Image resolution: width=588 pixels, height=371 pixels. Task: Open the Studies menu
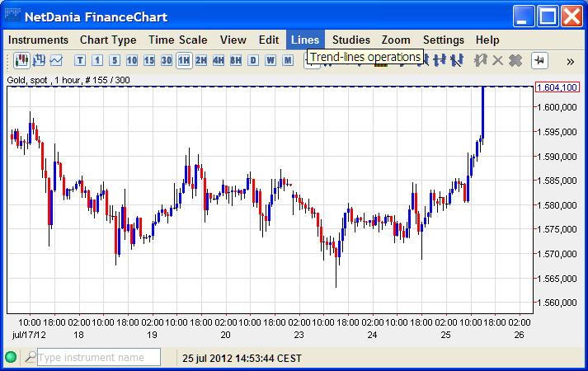point(351,40)
